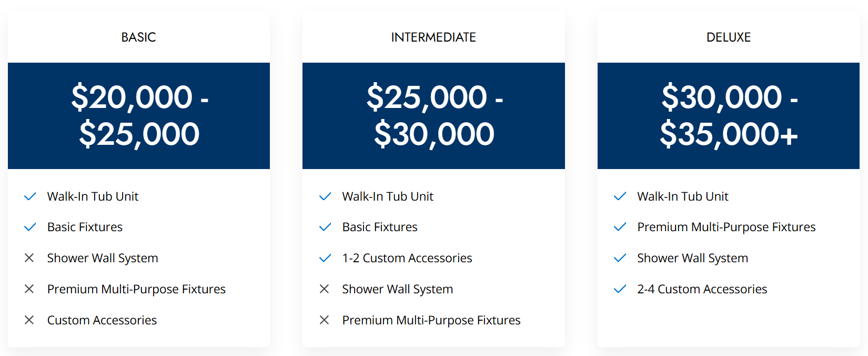Click checkmark beside 2-4 Custom Accessories
This screenshot has height=356, width=868.
pos(620,289)
